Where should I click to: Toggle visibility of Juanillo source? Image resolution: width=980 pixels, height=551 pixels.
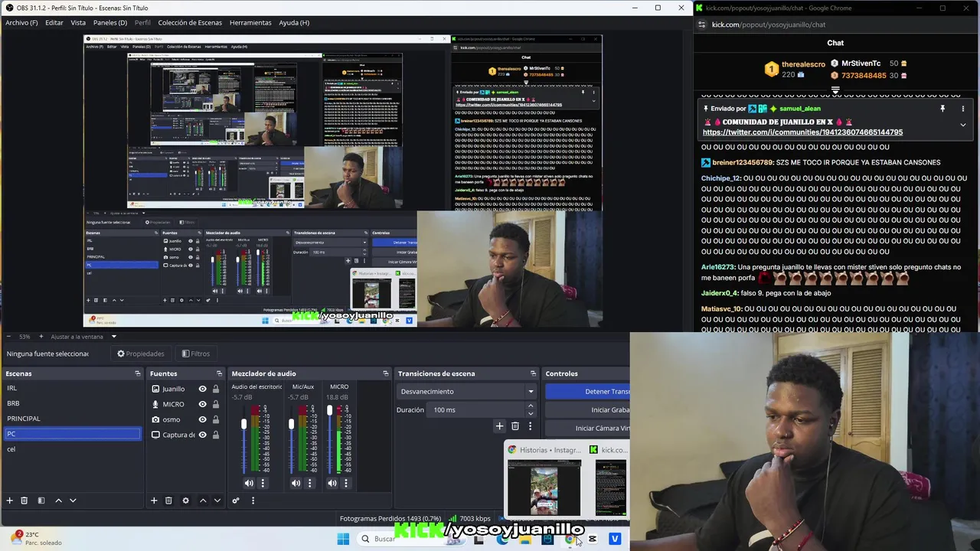pyautogui.click(x=202, y=389)
